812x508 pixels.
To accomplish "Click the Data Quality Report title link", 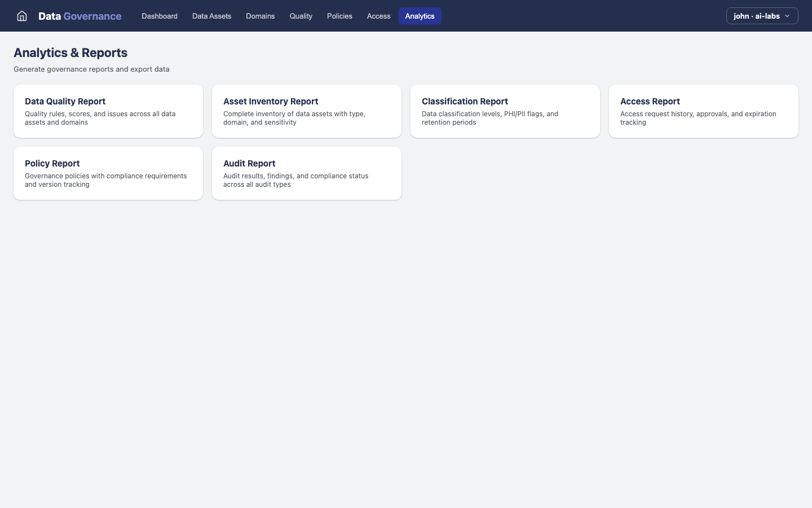I will (x=65, y=102).
